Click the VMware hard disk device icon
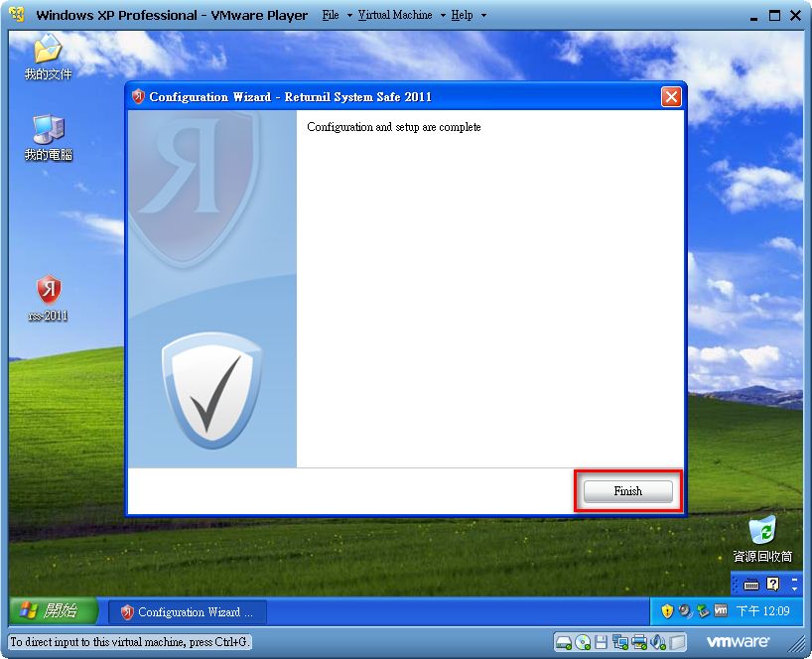The width and height of the screenshot is (812, 659). pos(564,642)
